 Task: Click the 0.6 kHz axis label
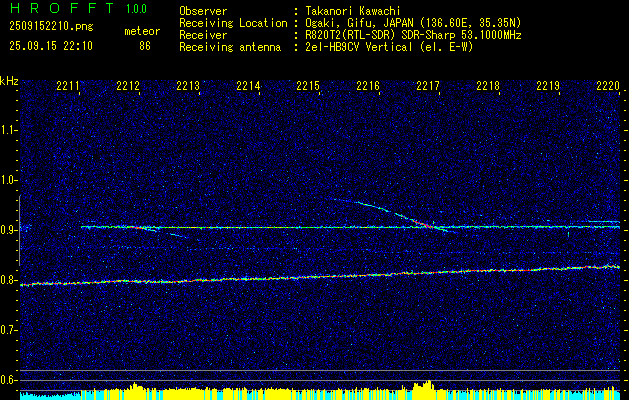pos(8,380)
